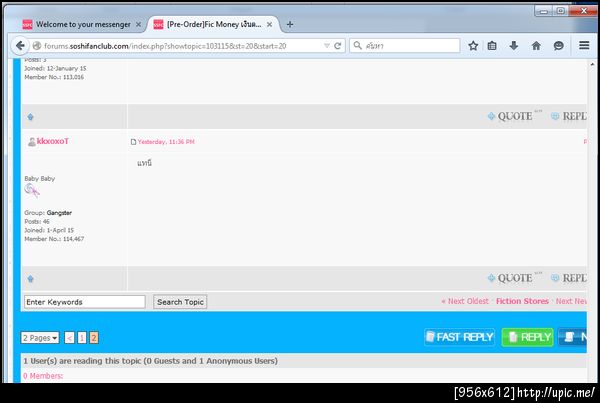
Task: Open the FAST REPLY box
Action: 460,337
